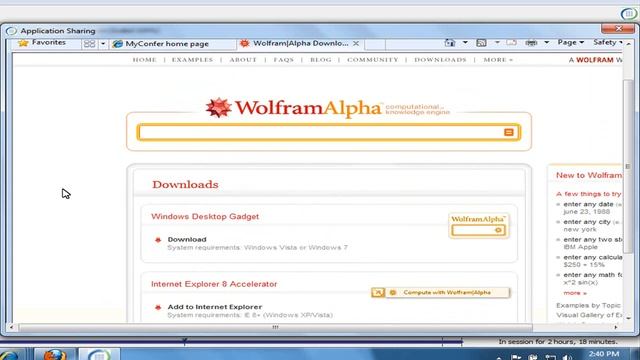Open the Safety menu
640x360 pixels.
point(608,42)
